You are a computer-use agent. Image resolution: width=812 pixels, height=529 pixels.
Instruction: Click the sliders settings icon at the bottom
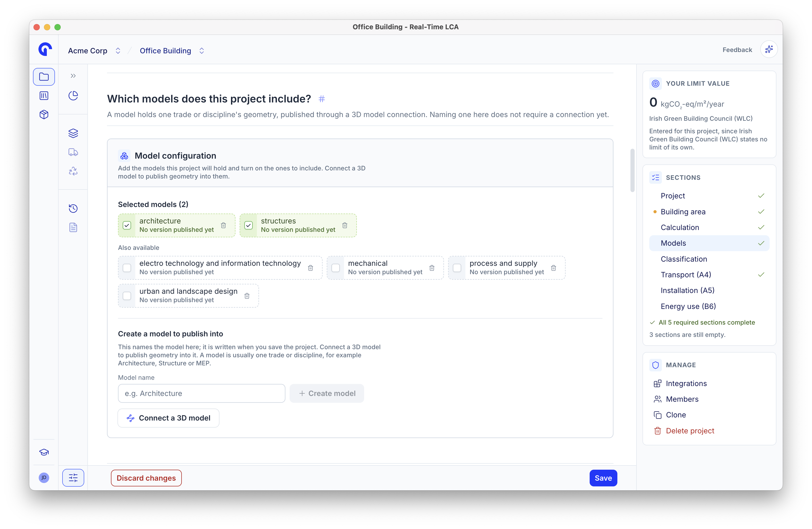coord(73,478)
